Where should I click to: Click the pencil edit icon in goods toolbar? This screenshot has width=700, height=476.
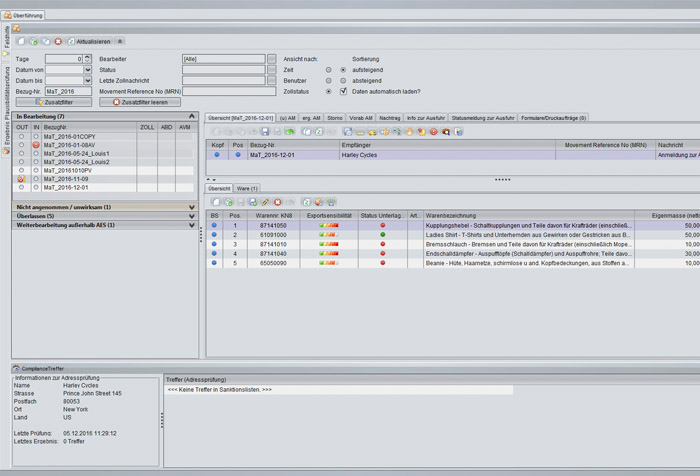[x=265, y=202]
